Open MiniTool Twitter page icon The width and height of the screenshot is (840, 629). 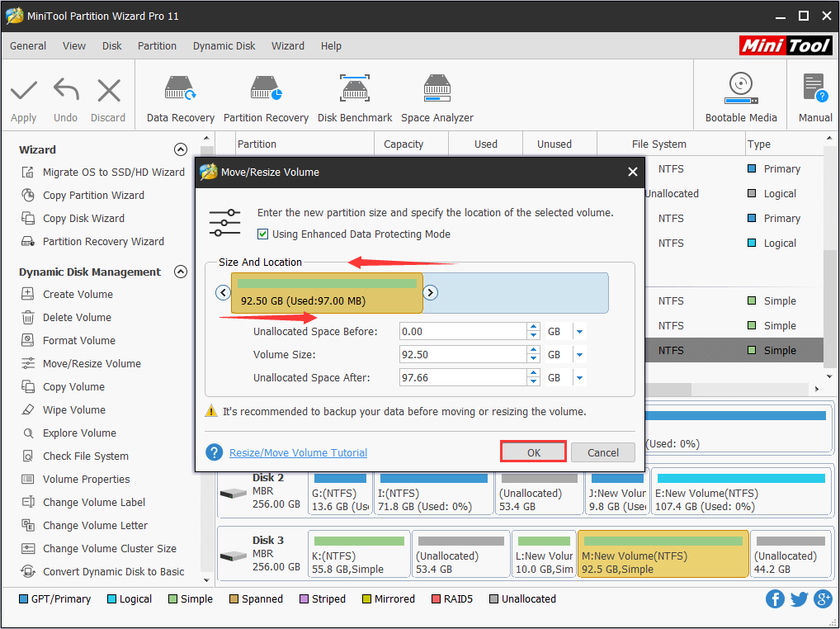click(x=799, y=598)
